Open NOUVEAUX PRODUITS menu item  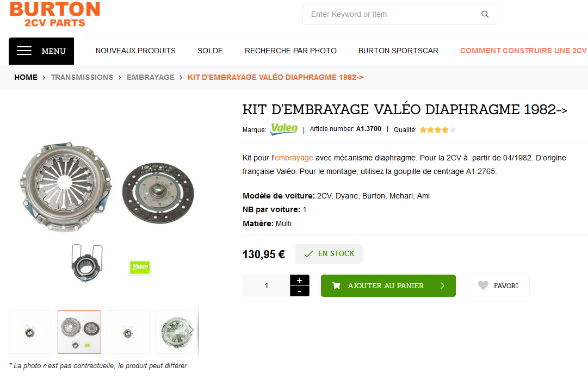click(x=135, y=51)
